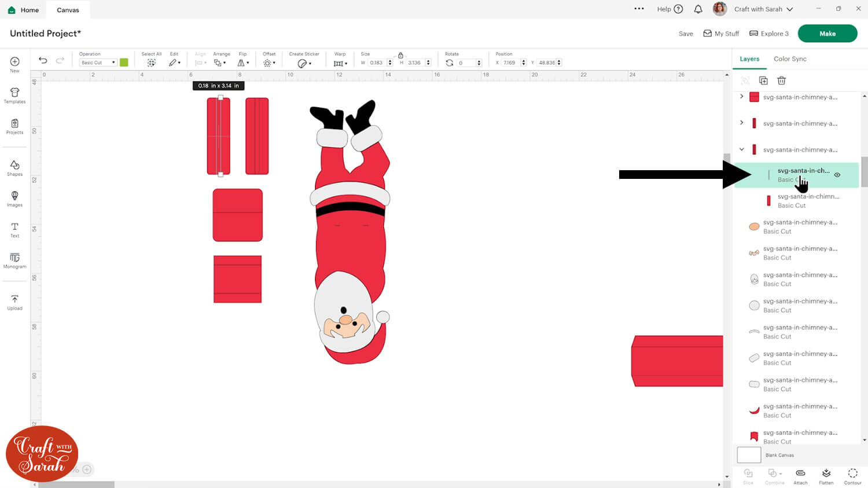
Task: Go to the Home tab
Action: (x=24, y=10)
